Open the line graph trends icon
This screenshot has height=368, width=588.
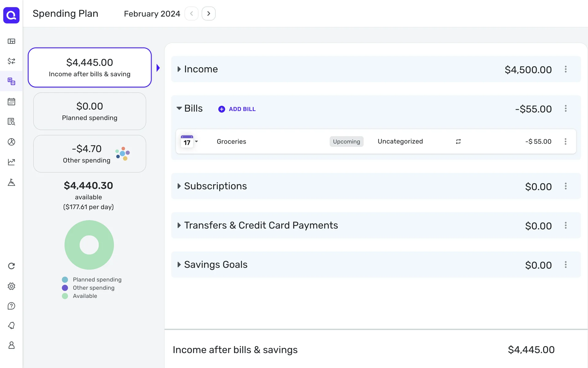click(x=11, y=162)
